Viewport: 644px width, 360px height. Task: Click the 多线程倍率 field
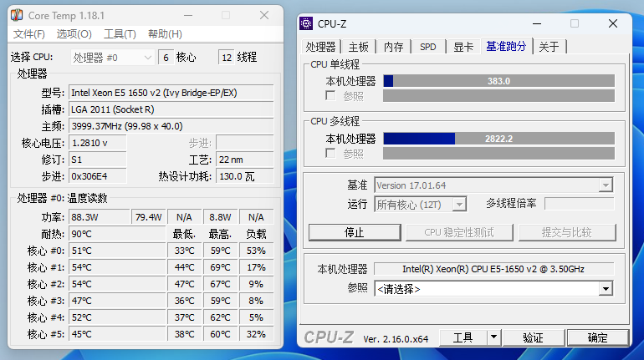coord(579,204)
